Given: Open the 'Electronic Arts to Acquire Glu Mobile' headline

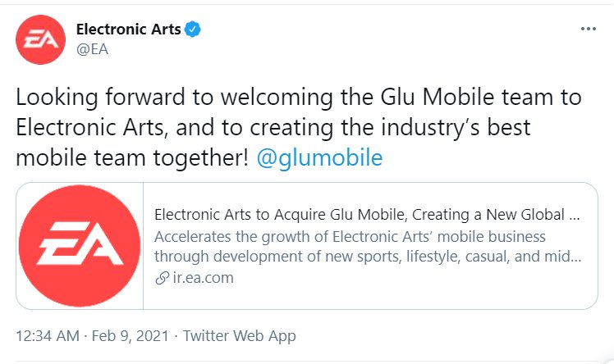Looking at the screenshot, I should point(367,216).
